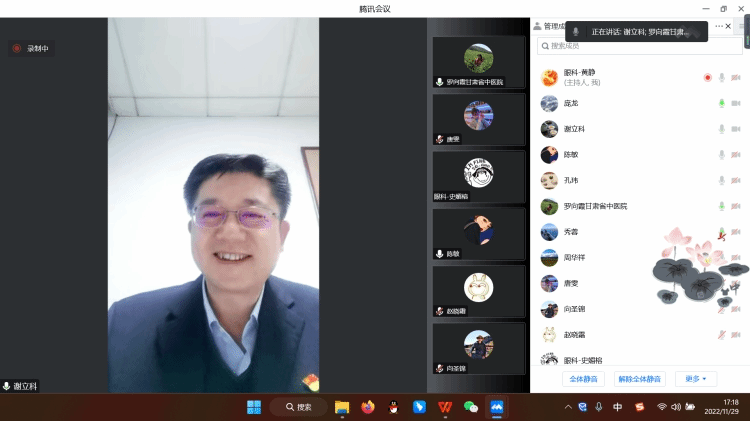Image resolution: width=750 pixels, height=421 pixels.
Task: Click 庞龙's avatar in member list
Action: pos(549,103)
